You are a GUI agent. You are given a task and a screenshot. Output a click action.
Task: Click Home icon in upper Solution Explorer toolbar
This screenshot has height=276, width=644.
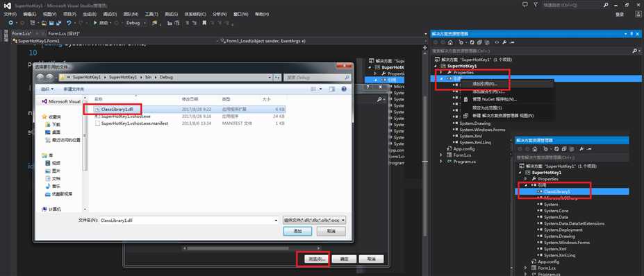coord(451,42)
